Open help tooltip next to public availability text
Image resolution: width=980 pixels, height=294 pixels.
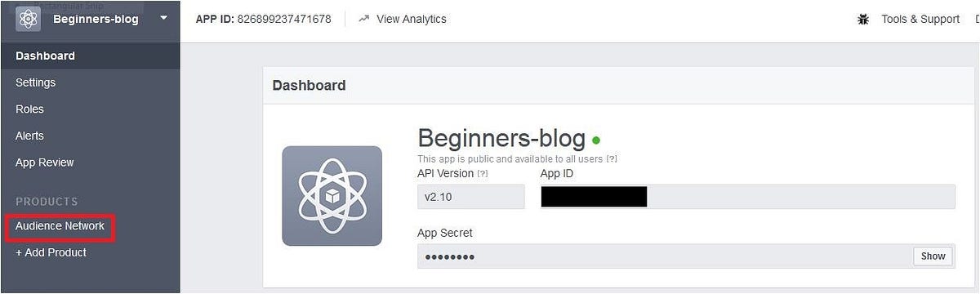612,158
